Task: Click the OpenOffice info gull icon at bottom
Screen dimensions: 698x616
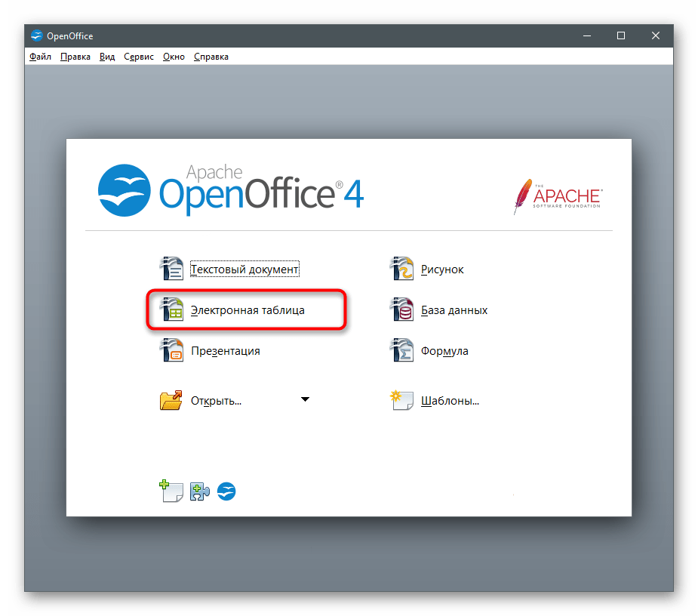Action: 226,491
